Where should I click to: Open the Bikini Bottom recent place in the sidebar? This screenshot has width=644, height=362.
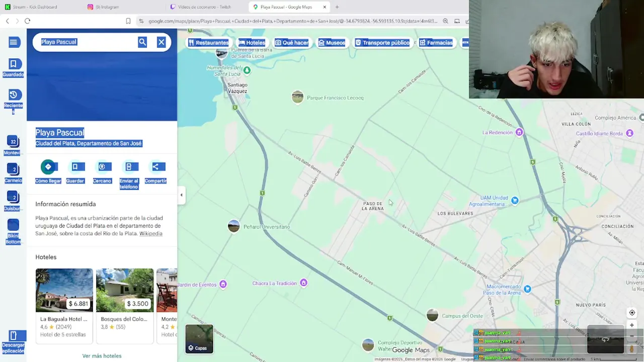(13, 231)
